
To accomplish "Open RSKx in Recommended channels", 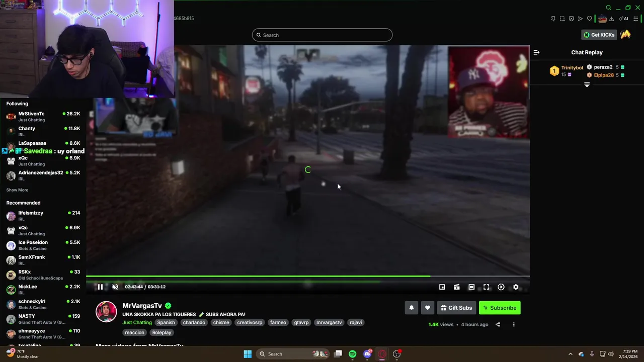I will pyautogui.click(x=43, y=275).
